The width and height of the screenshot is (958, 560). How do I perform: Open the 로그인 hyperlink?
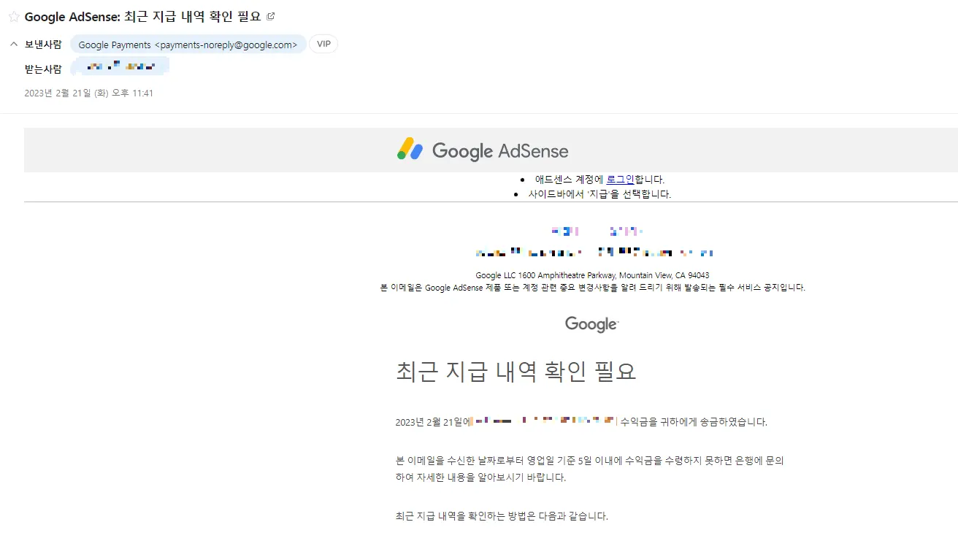click(x=620, y=179)
